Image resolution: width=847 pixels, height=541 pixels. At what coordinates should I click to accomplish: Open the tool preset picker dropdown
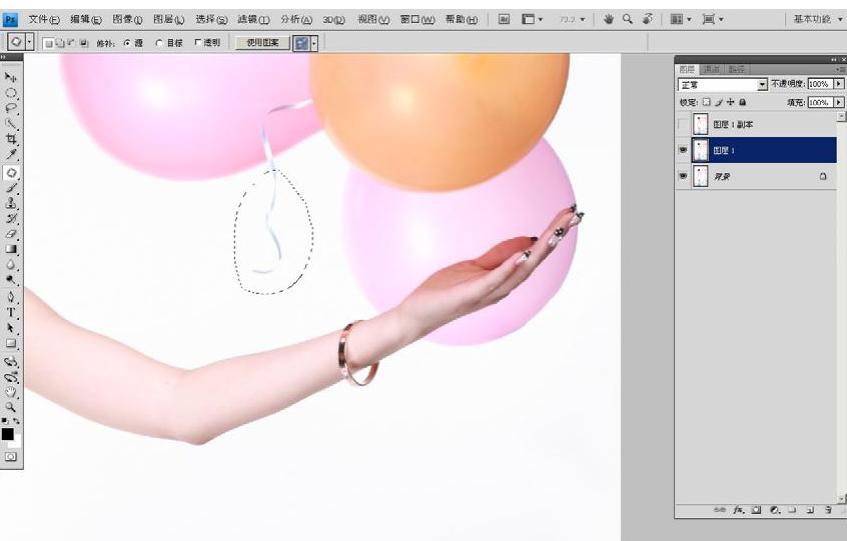point(30,42)
